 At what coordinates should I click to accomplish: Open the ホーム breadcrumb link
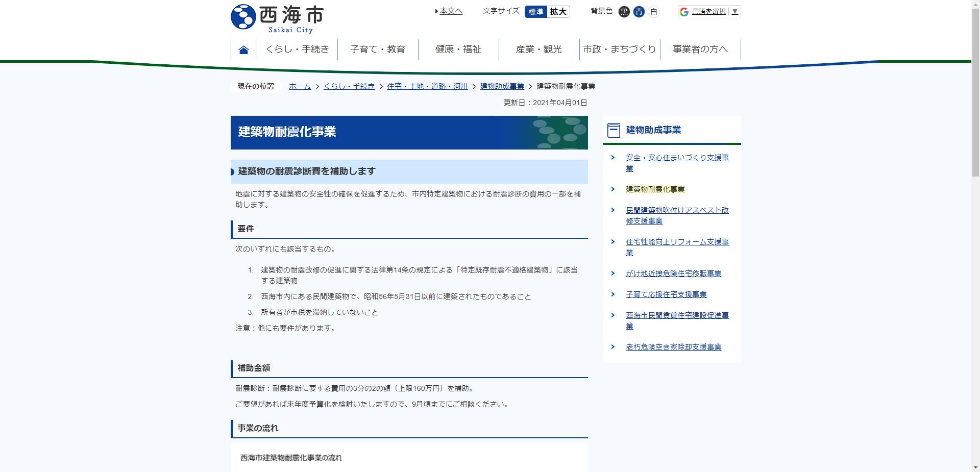(x=299, y=86)
